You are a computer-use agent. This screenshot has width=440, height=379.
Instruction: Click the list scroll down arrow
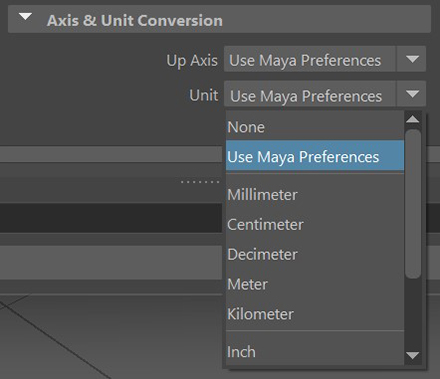coord(413,356)
